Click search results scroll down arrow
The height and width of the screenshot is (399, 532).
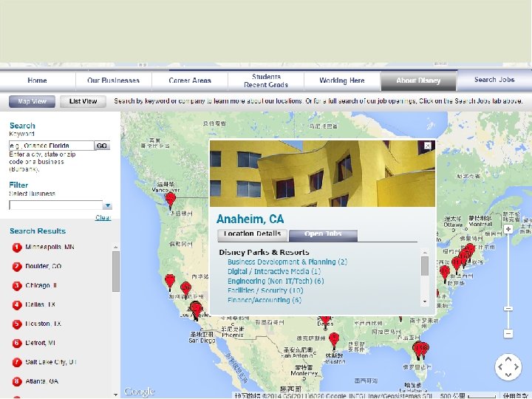116,395
